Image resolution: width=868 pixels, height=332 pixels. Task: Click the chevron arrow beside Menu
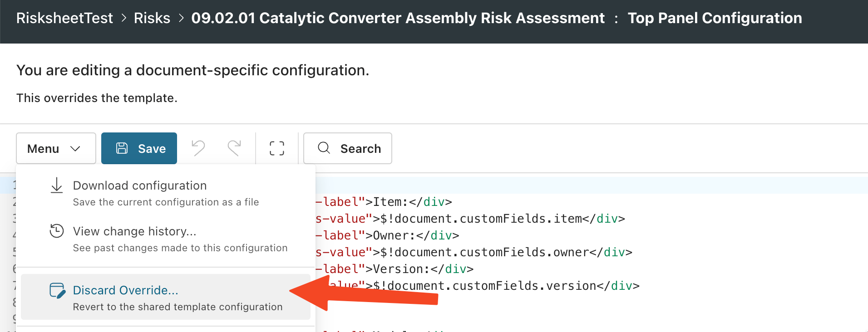tap(75, 149)
